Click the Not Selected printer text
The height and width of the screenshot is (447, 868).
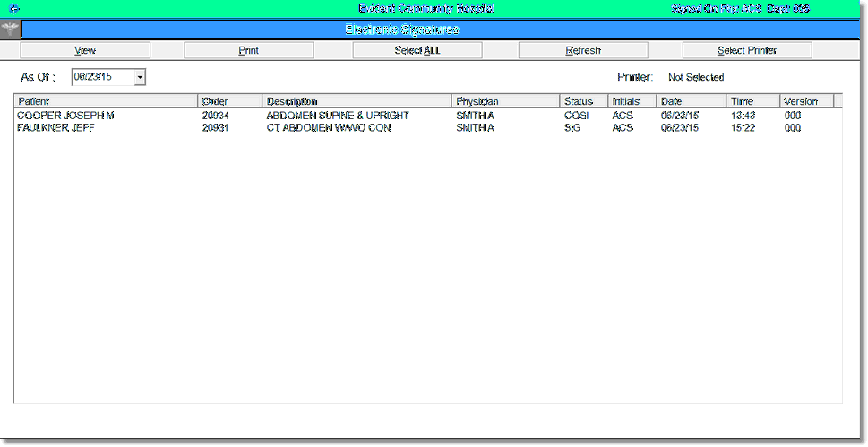click(696, 78)
